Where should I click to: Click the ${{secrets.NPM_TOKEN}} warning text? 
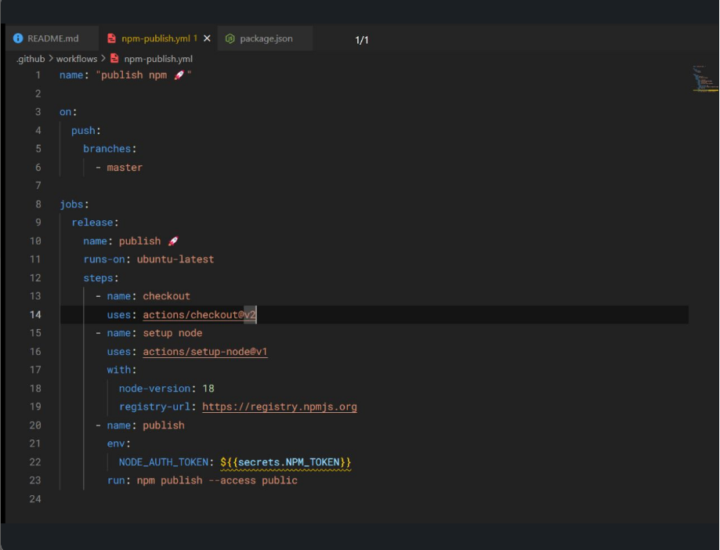285,462
